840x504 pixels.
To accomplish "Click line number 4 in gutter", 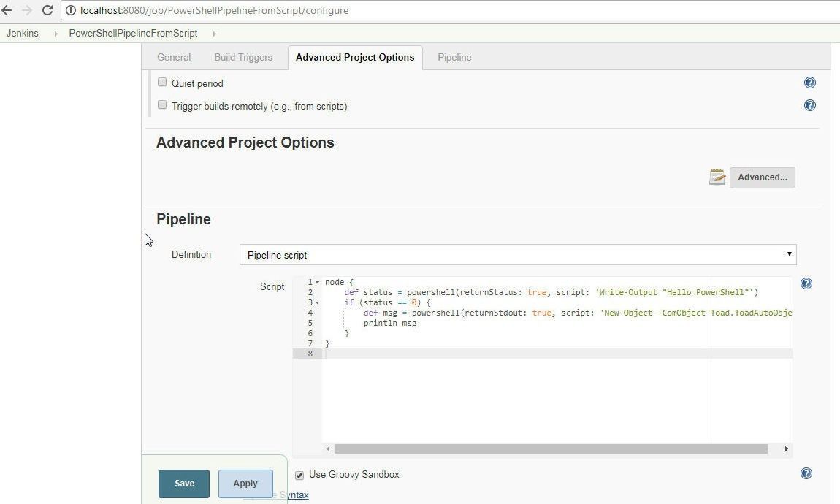I will (x=310, y=313).
